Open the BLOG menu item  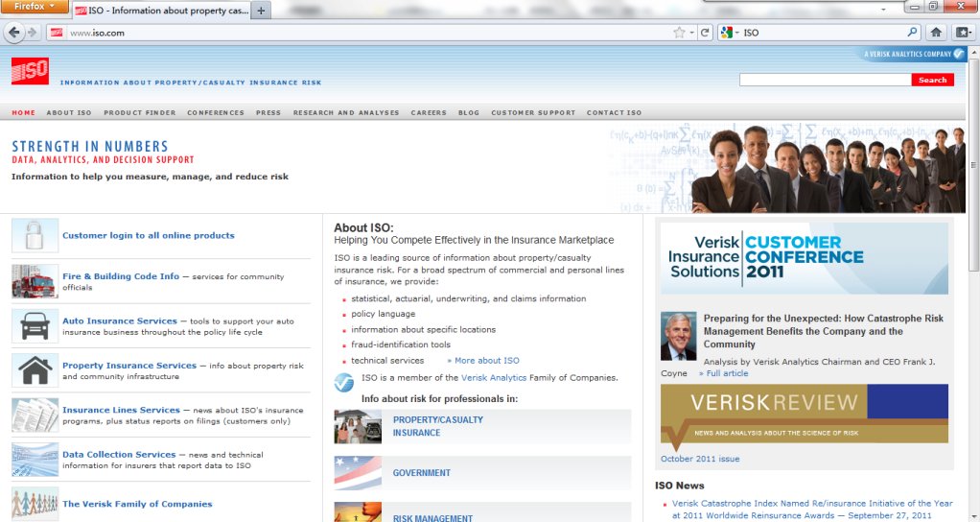[x=469, y=112]
